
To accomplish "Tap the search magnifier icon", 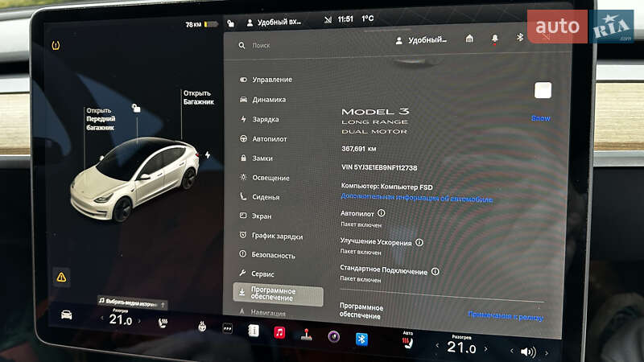I will click(242, 45).
